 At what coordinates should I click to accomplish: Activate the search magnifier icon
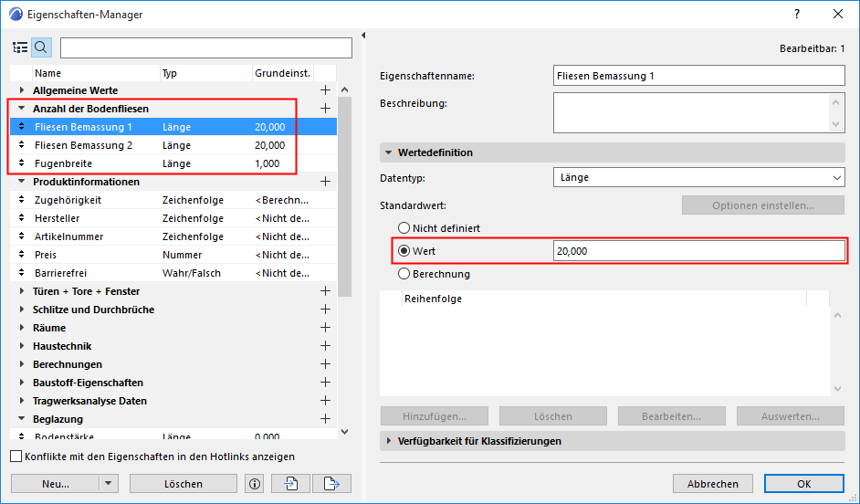tap(41, 47)
